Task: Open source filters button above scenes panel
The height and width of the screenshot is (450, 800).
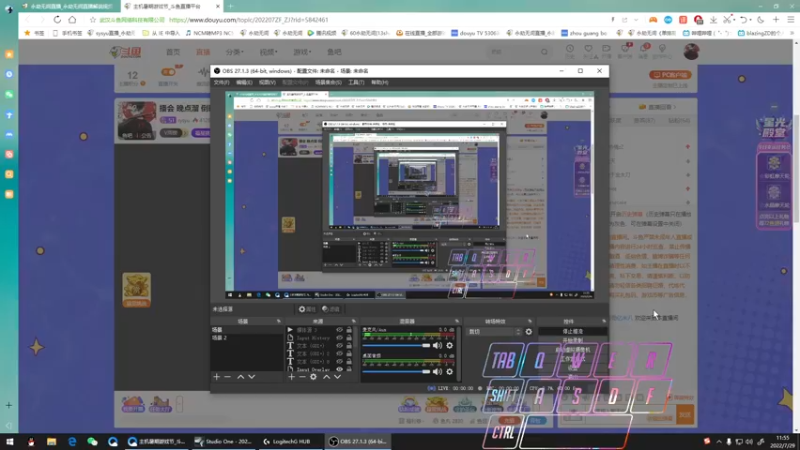Action: tap(331, 309)
